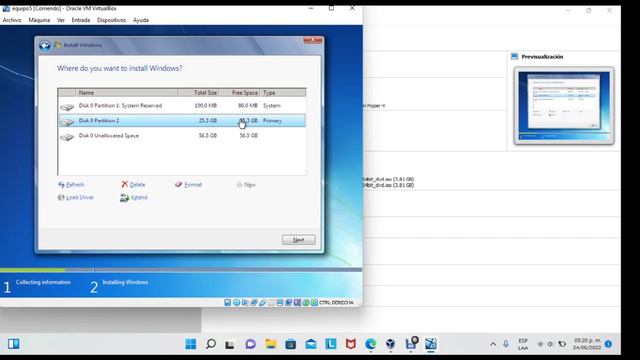
Task: Click drive icon of System Reserved partition
Action: pos(67,107)
